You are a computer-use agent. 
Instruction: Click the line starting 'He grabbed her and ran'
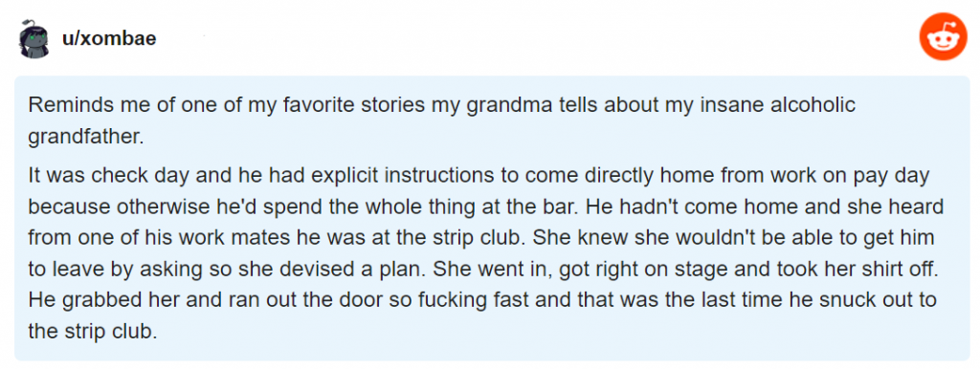point(482,300)
